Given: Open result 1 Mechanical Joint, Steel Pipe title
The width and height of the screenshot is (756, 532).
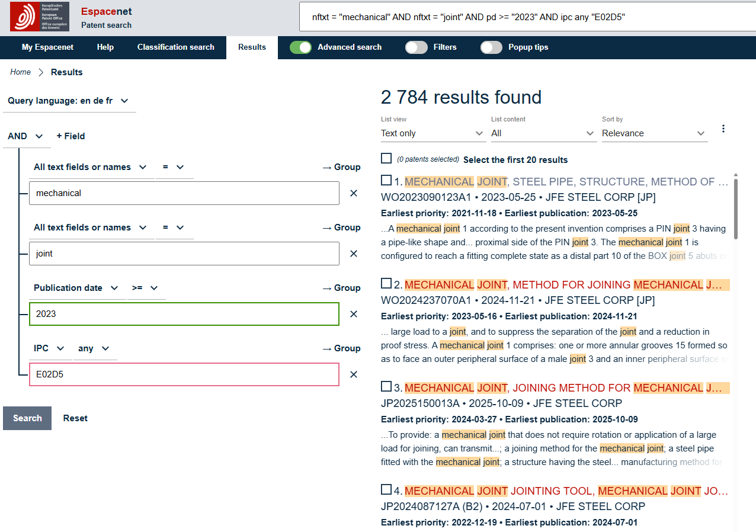Looking at the screenshot, I should (566, 182).
